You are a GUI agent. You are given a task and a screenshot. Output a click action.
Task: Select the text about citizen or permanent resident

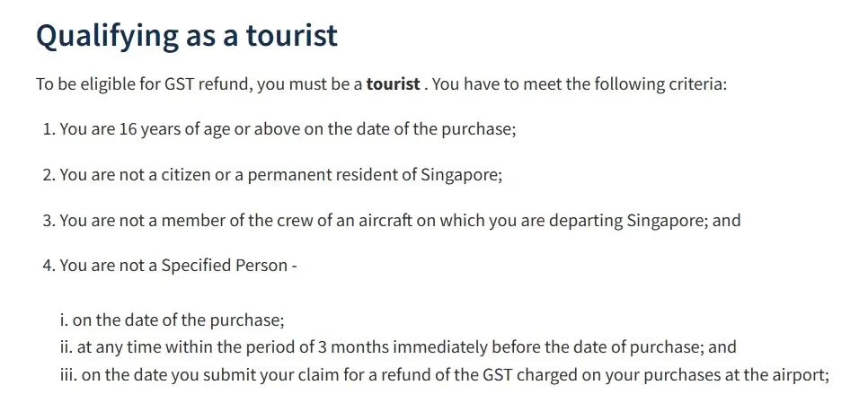(x=281, y=175)
